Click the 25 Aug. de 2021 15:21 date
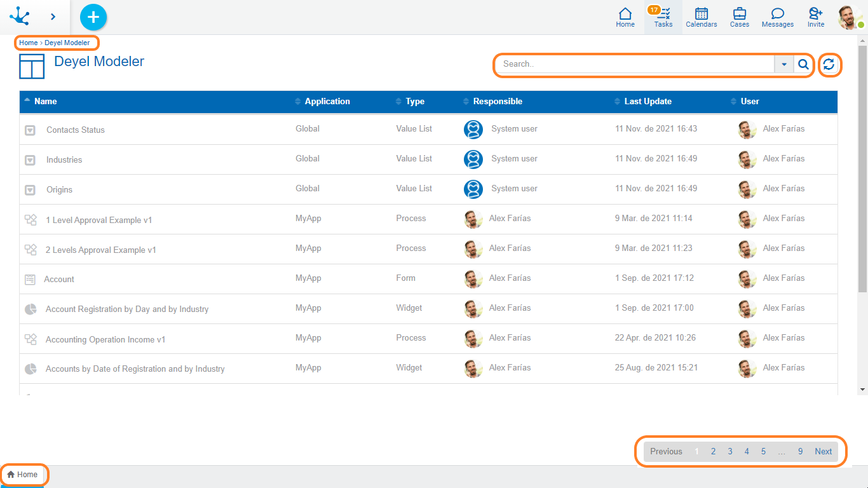 coord(656,368)
